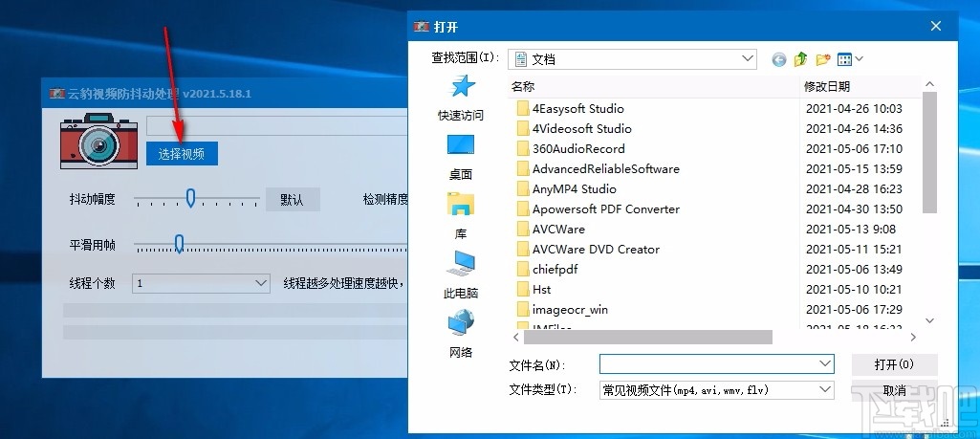
Task: Click folder icon of Hst
Action: click(522, 289)
